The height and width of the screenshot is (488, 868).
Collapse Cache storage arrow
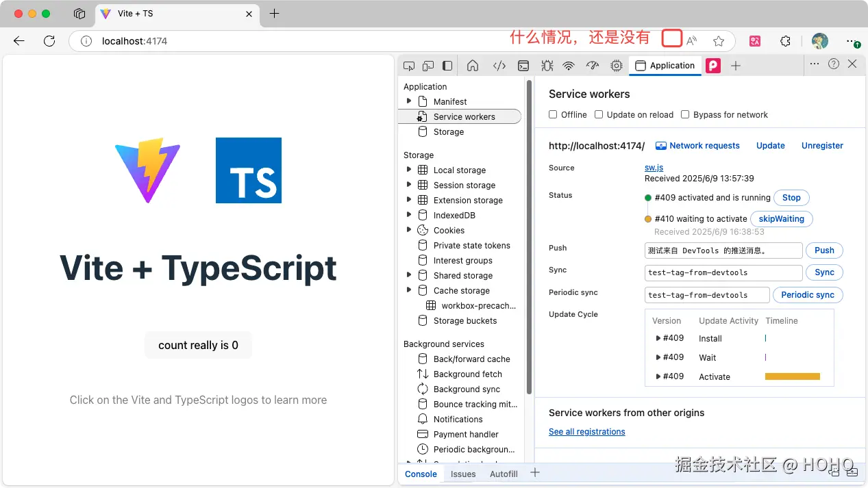(x=409, y=290)
